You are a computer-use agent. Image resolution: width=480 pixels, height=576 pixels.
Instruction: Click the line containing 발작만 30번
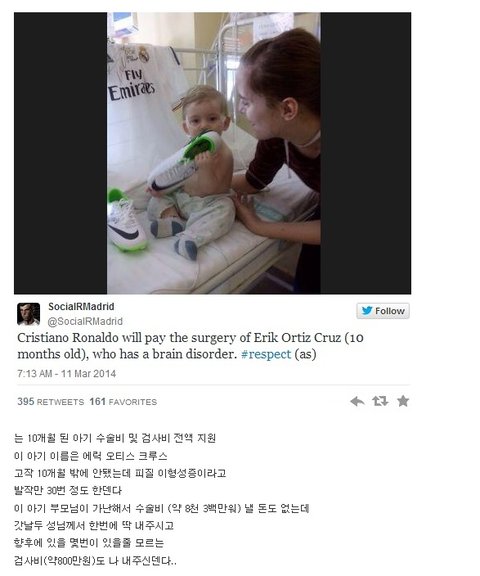pos(68,490)
